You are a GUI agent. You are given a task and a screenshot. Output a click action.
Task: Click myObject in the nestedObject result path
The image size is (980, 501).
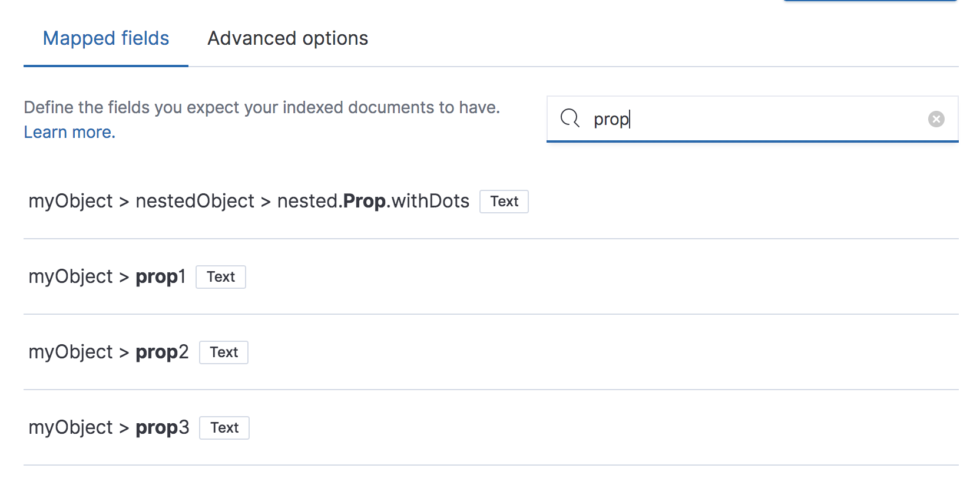click(x=71, y=202)
